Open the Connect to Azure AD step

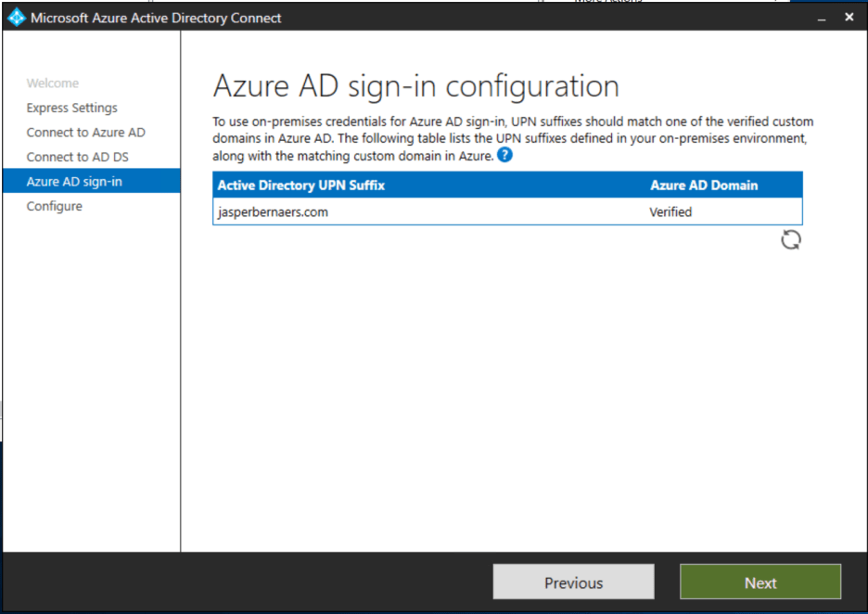coord(85,132)
